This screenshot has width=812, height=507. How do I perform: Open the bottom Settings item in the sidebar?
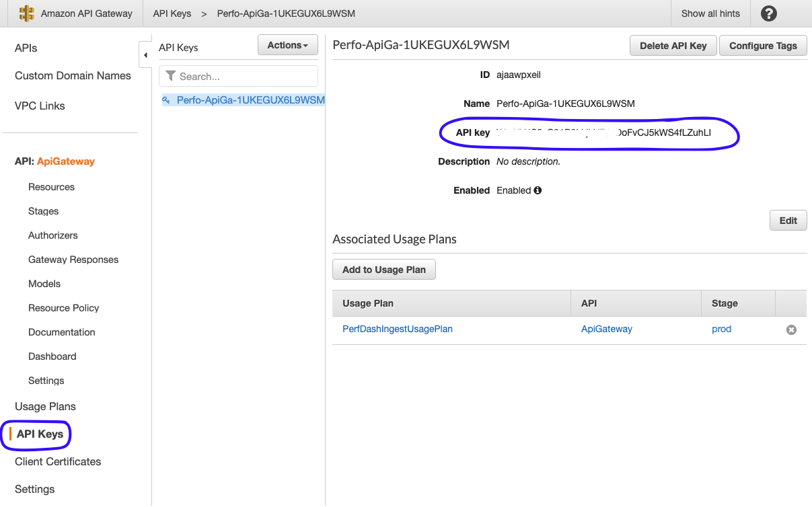(35, 490)
